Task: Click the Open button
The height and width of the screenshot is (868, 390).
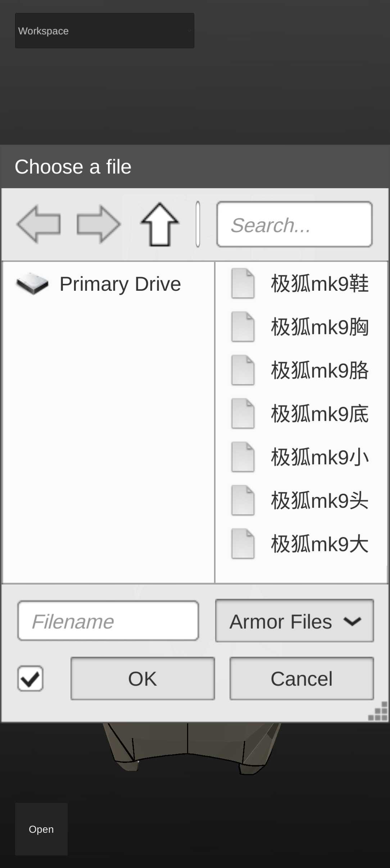Action: [41, 829]
